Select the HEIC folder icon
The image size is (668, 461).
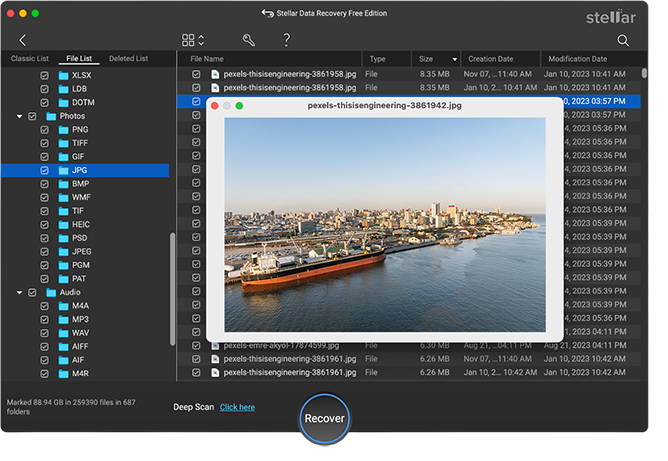point(64,225)
